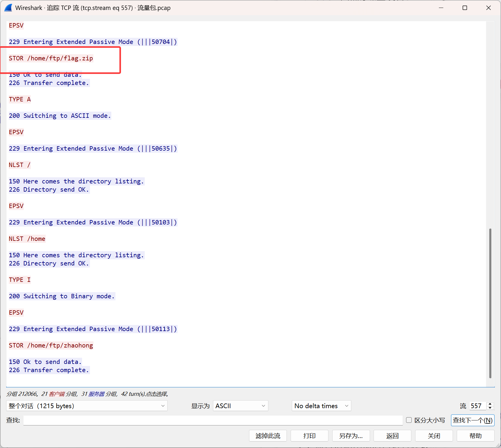Viewport: 501px width, 448px height.
Task: Select the TYPE A command line
Action: pos(20,99)
